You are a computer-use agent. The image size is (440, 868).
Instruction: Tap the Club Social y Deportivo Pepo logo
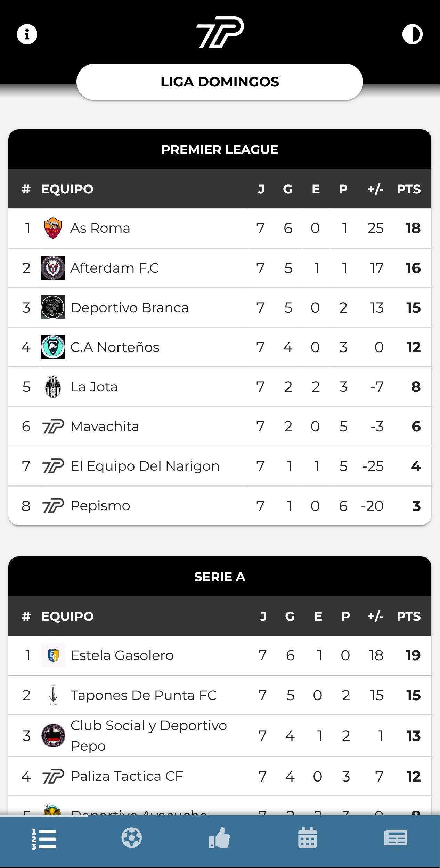tap(53, 736)
